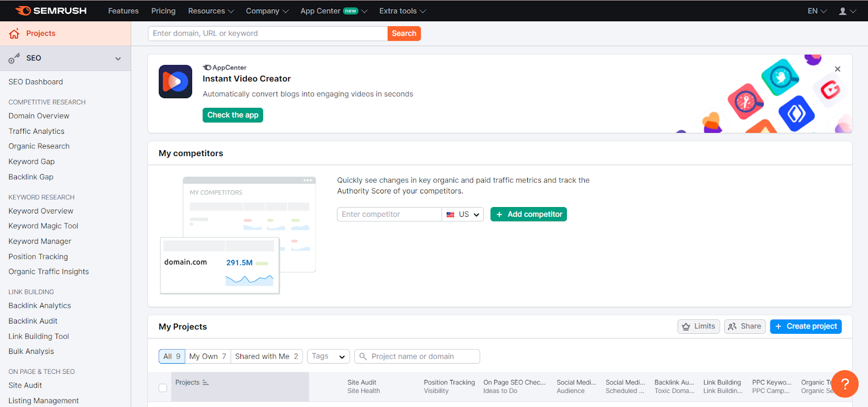Click the Instant Video Creator app icon
868x407 pixels.
point(175,82)
